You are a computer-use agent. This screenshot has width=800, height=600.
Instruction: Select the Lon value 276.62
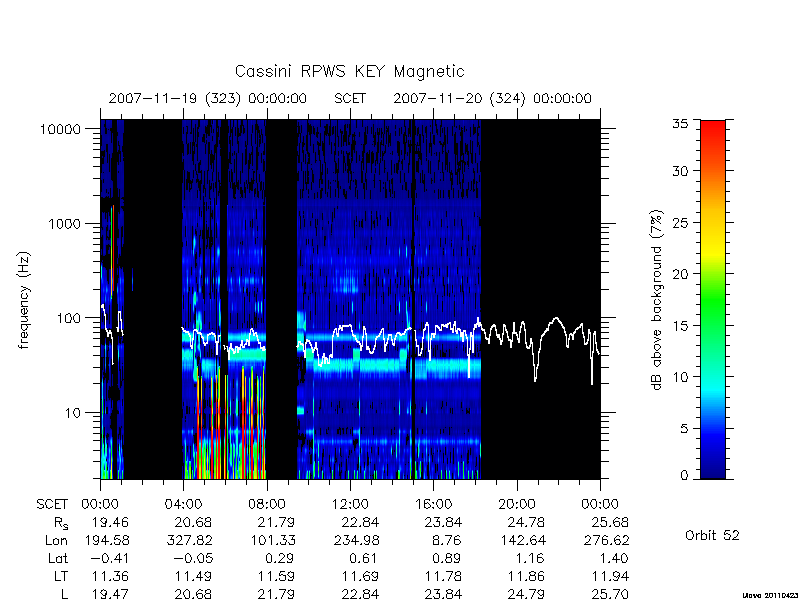tap(606, 540)
